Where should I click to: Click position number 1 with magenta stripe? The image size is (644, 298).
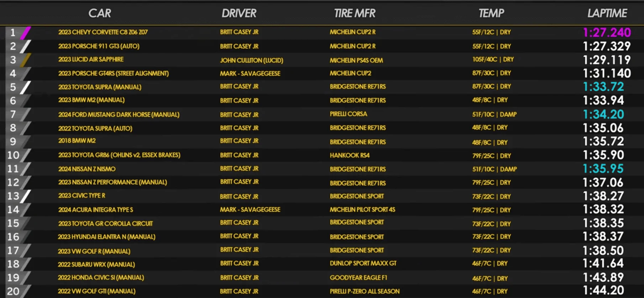13,33
